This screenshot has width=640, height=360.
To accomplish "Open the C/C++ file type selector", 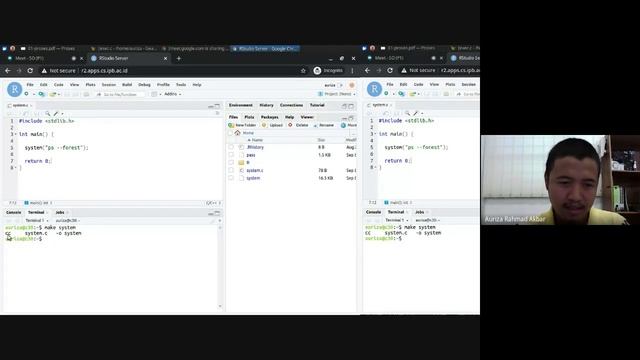I will click(213, 202).
